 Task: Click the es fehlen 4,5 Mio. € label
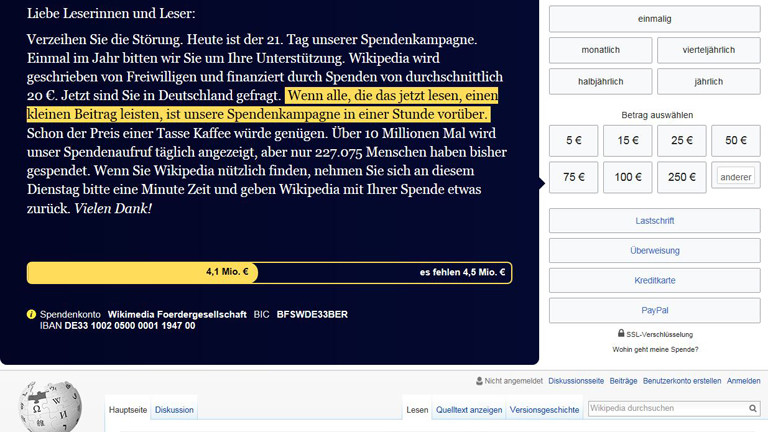pyautogui.click(x=462, y=272)
